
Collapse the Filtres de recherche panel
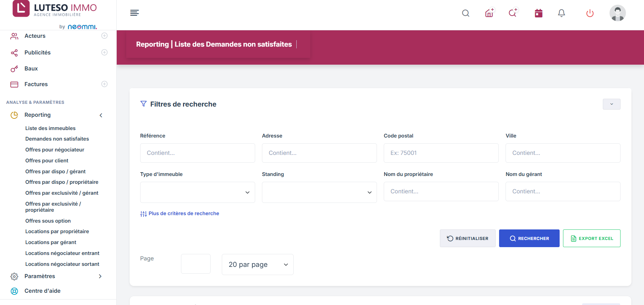pos(611,104)
